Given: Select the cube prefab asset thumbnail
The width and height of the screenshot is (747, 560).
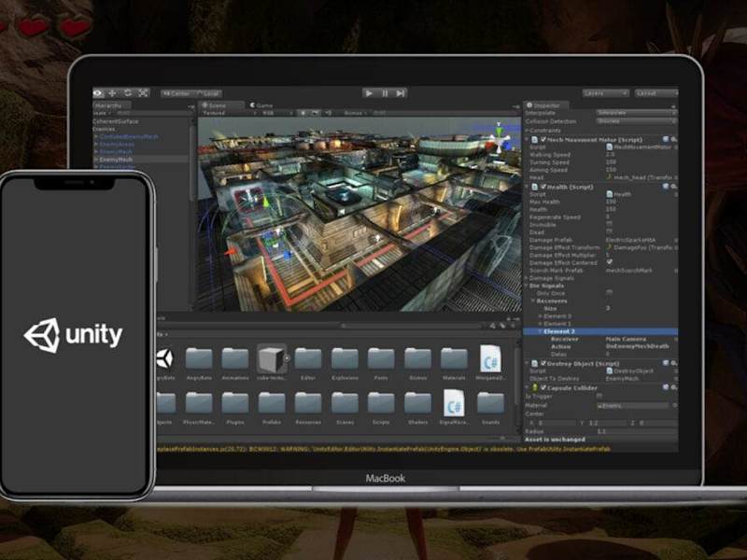Looking at the screenshot, I should tap(272, 358).
